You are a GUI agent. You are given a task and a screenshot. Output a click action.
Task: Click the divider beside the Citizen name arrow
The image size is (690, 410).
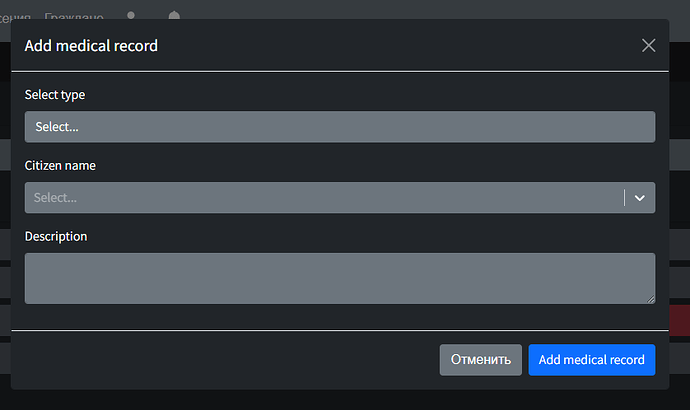coord(624,198)
